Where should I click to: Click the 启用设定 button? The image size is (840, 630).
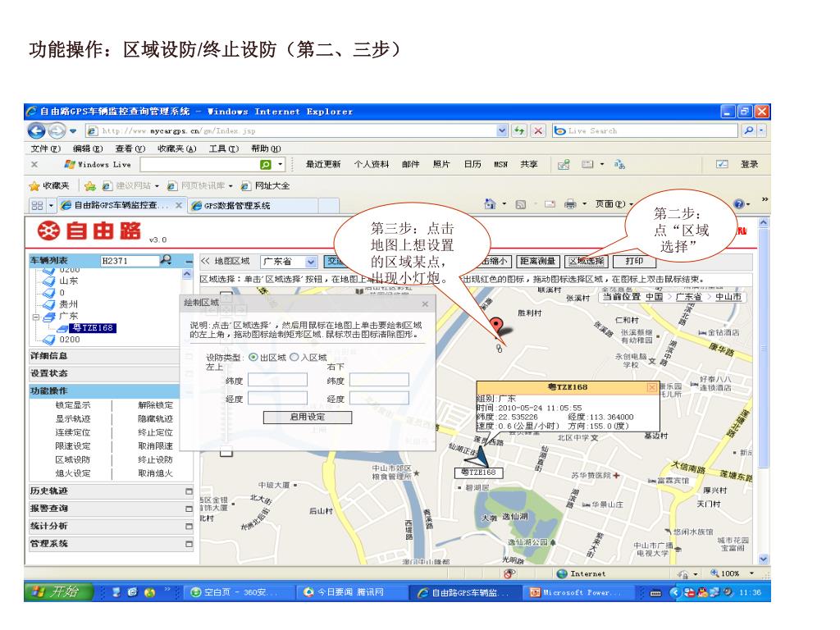tap(308, 417)
